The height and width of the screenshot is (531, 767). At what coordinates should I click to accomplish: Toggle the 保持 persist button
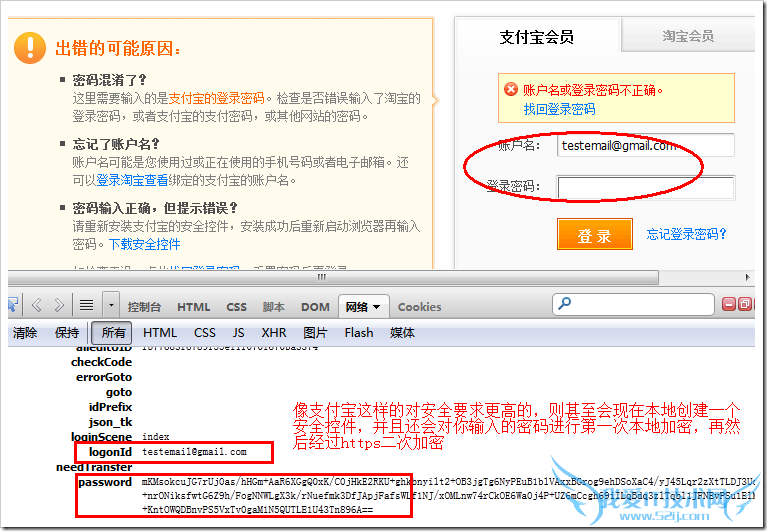(x=67, y=333)
